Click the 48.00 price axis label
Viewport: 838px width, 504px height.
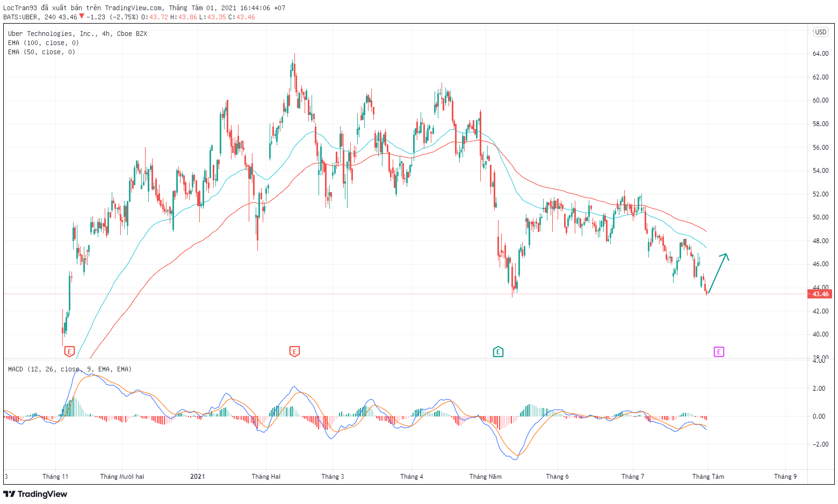click(x=820, y=241)
